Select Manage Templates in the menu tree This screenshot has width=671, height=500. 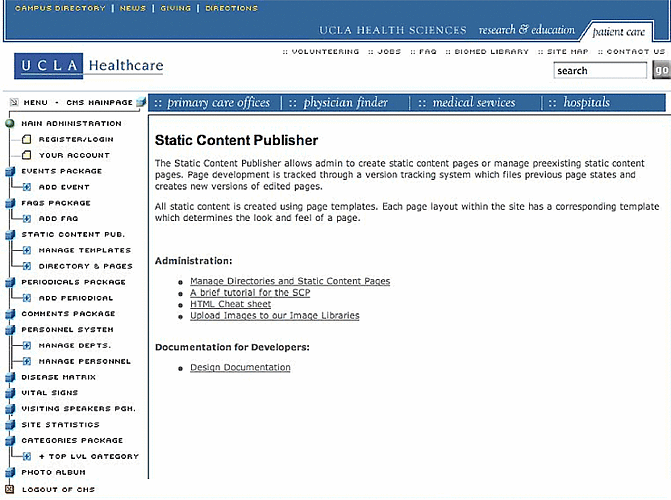pos(85,250)
